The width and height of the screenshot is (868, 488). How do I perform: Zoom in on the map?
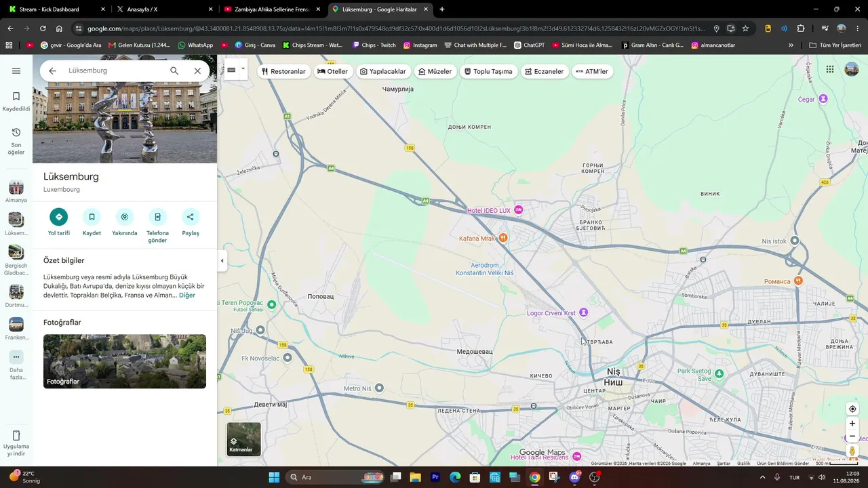[852, 424]
